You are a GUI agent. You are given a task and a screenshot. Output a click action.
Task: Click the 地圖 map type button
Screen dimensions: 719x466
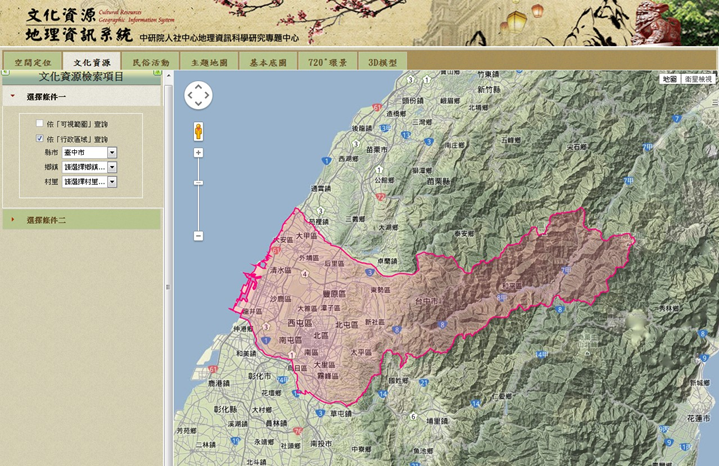pyautogui.click(x=669, y=78)
